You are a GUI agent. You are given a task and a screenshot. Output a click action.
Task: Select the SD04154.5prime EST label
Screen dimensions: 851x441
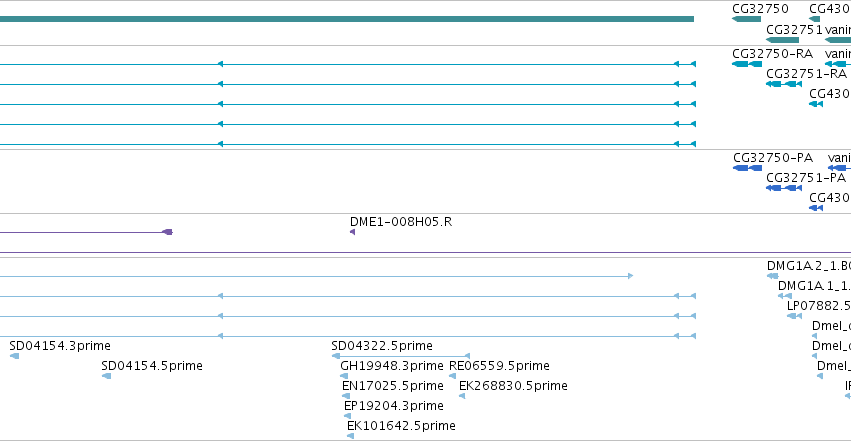point(152,366)
